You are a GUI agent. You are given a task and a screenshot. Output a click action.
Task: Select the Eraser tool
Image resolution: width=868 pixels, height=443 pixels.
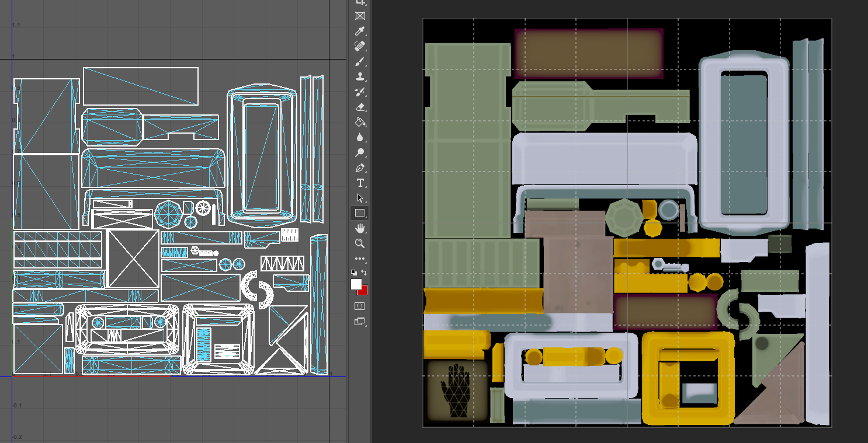pyautogui.click(x=360, y=107)
